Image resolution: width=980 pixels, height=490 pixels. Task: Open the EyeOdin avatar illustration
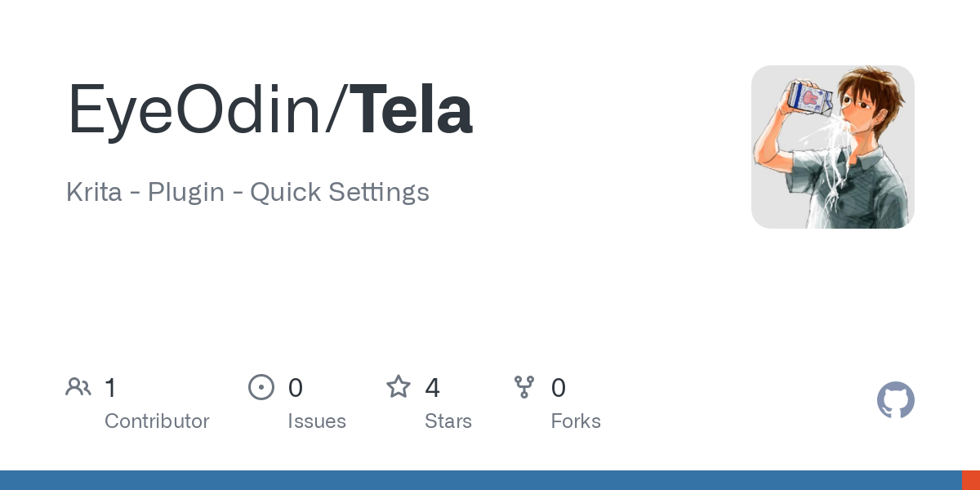pyautogui.click(x=832, y=147)
